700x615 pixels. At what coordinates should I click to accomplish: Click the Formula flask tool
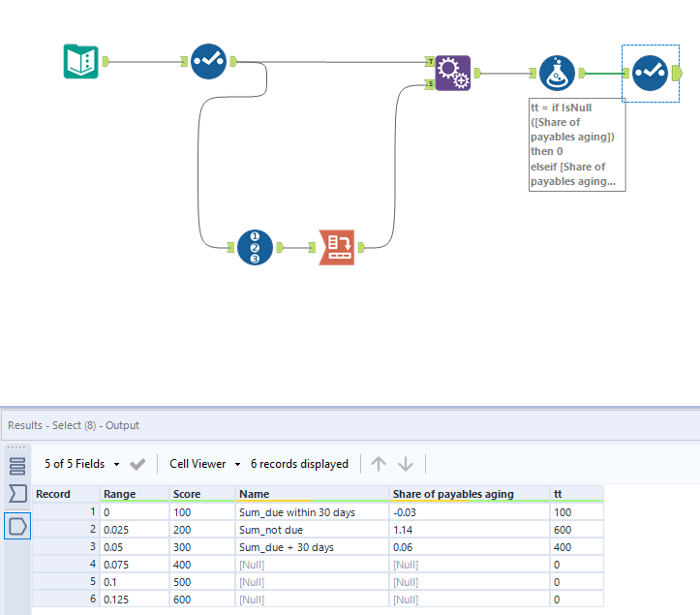click(557, 73)
